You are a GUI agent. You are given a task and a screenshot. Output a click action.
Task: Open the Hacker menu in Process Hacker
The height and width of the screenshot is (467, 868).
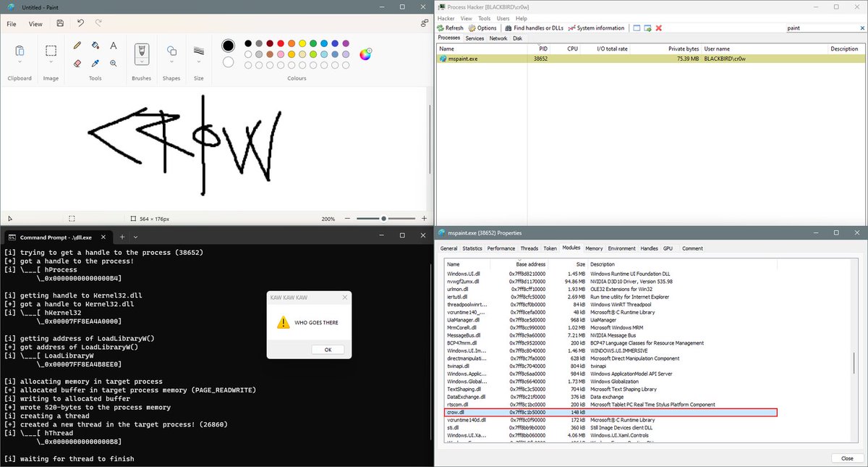tap(446, 18)
